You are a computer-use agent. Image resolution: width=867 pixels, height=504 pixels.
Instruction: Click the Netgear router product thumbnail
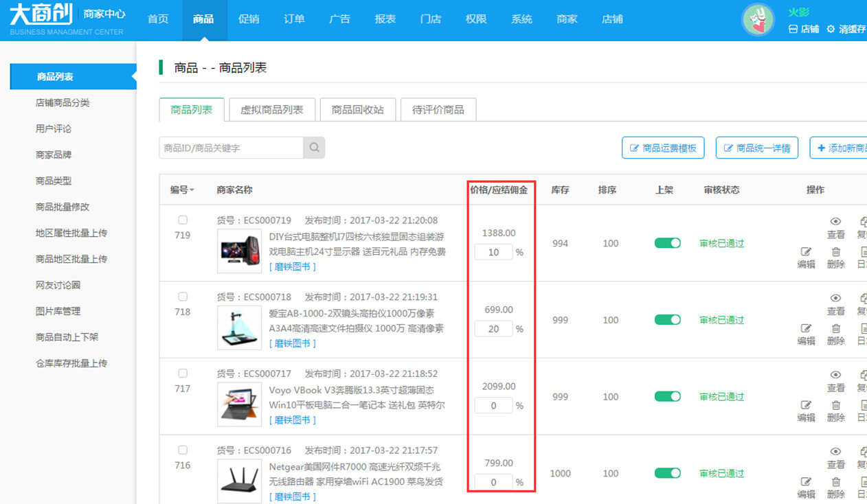(240, 481)
